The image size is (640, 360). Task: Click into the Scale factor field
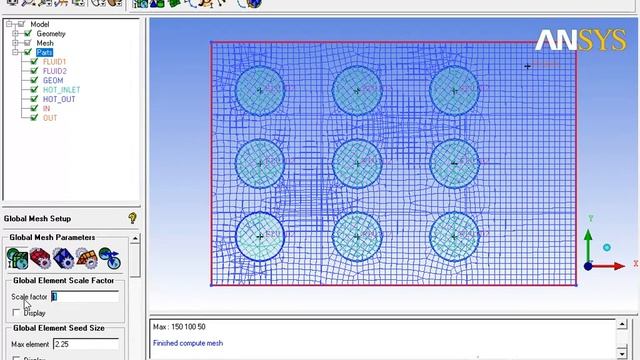[x=85, y=297]
